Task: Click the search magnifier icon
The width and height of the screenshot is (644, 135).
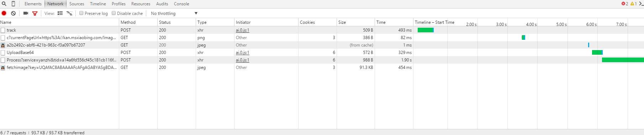Action: pyautogui.click(x=4, y=4)
